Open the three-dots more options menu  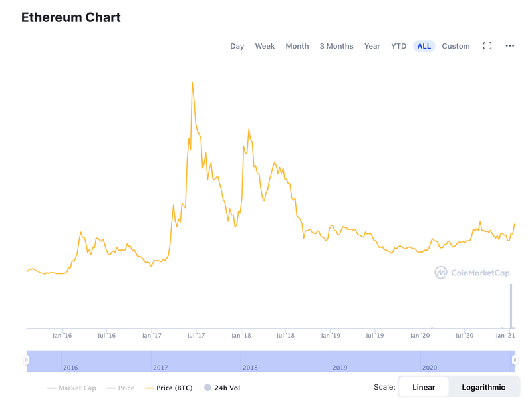coord(510,46)
